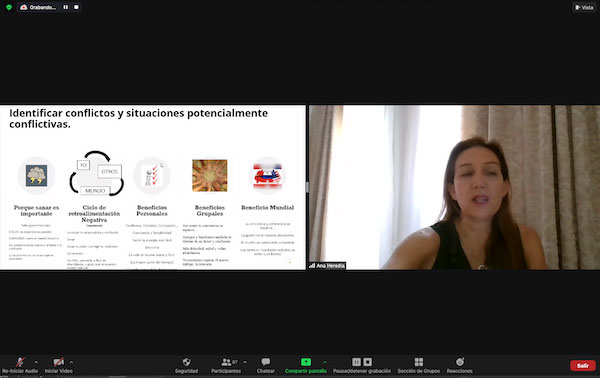Change layout with Vista button
The width and height of the screenshot is (600, 378).
[x=584, y=7]
